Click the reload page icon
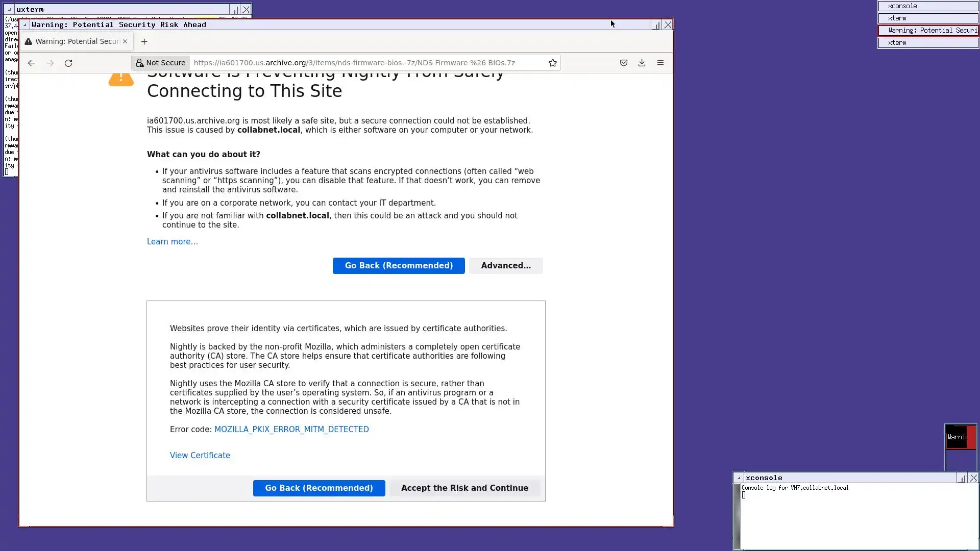 click(68, 63)
